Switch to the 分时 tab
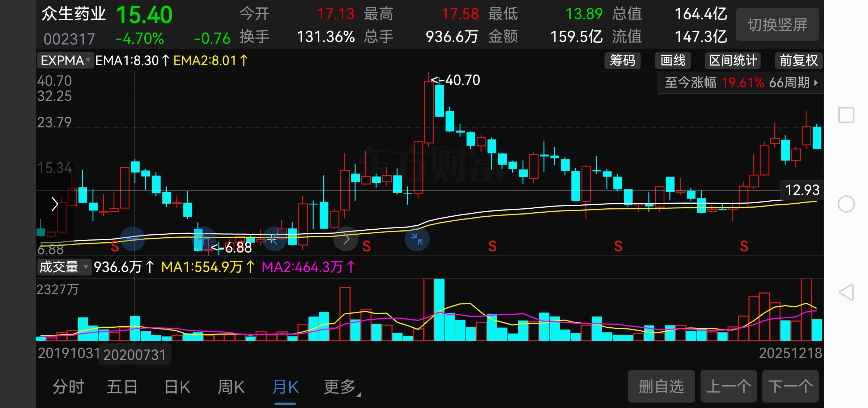 click(68, 387)
